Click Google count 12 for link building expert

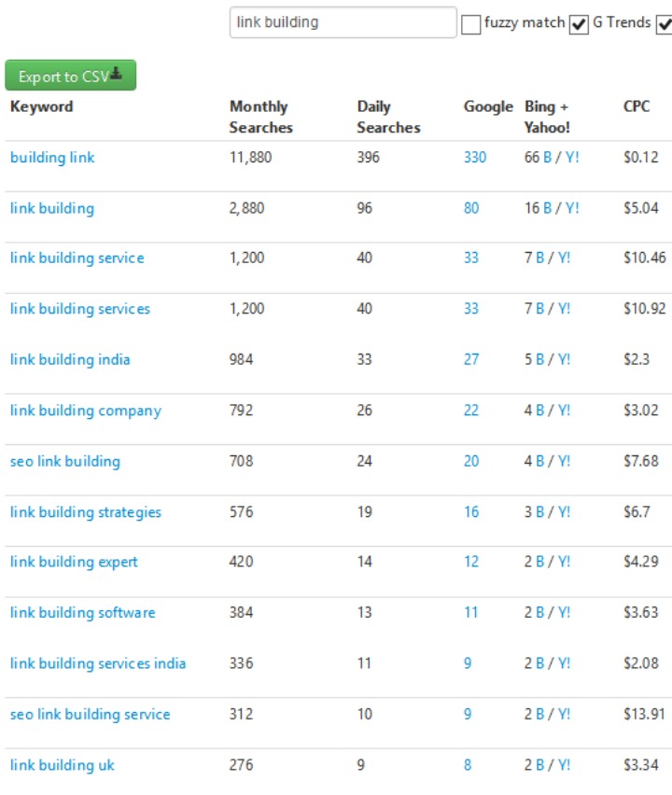point(471,562)
